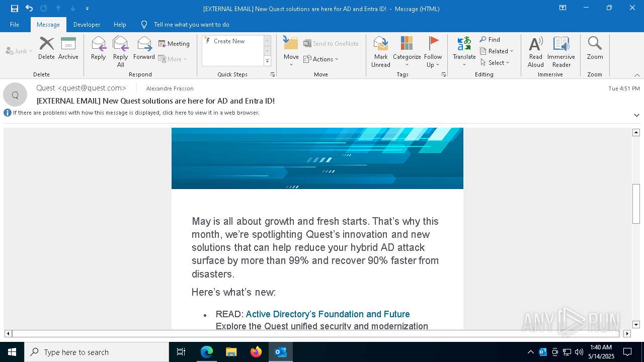Collapse the ribbon with the chevron

[636, 75]
